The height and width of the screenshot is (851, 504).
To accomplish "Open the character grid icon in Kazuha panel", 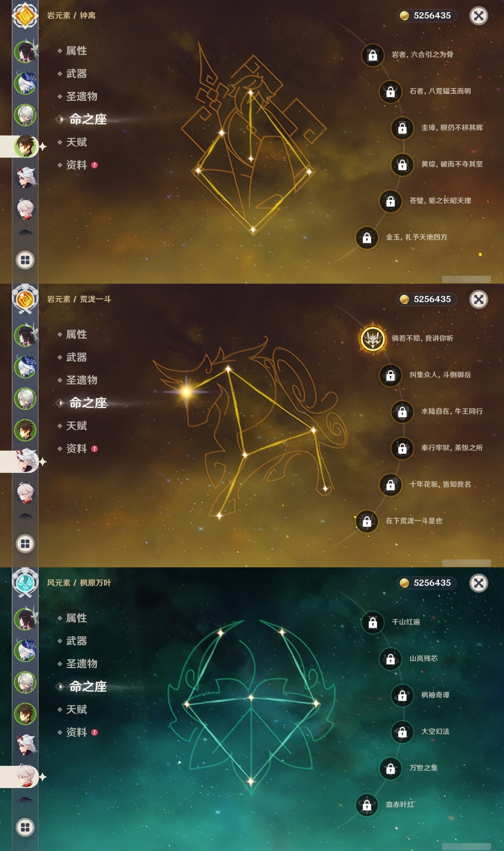I will (25, 827).
